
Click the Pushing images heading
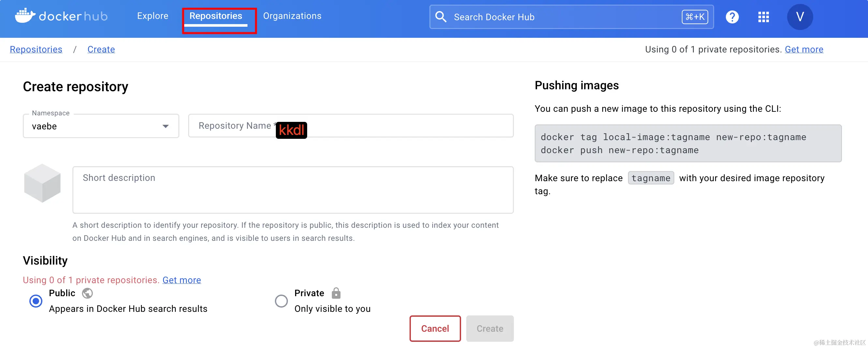pos(576,85)
